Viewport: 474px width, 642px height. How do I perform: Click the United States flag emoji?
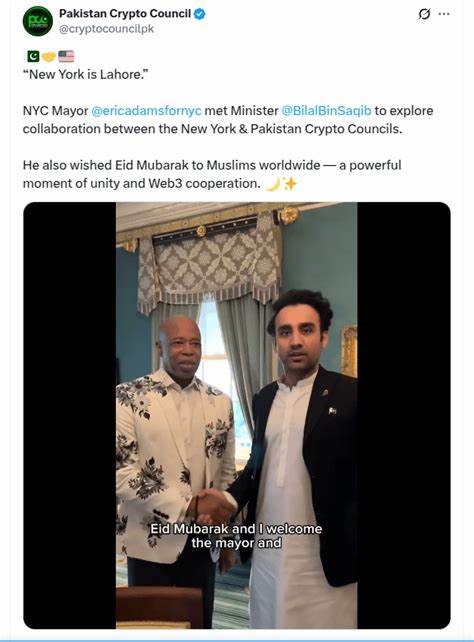tap(66, 56)
